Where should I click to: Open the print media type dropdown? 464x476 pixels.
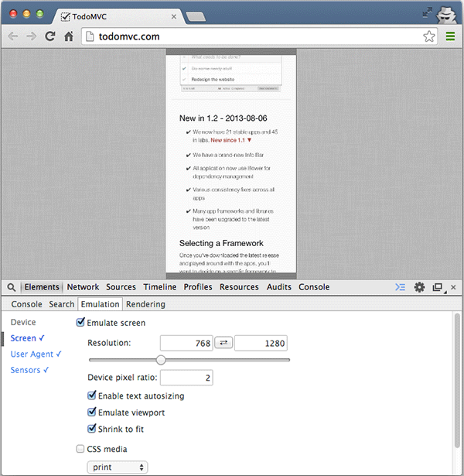coord(118,467)
